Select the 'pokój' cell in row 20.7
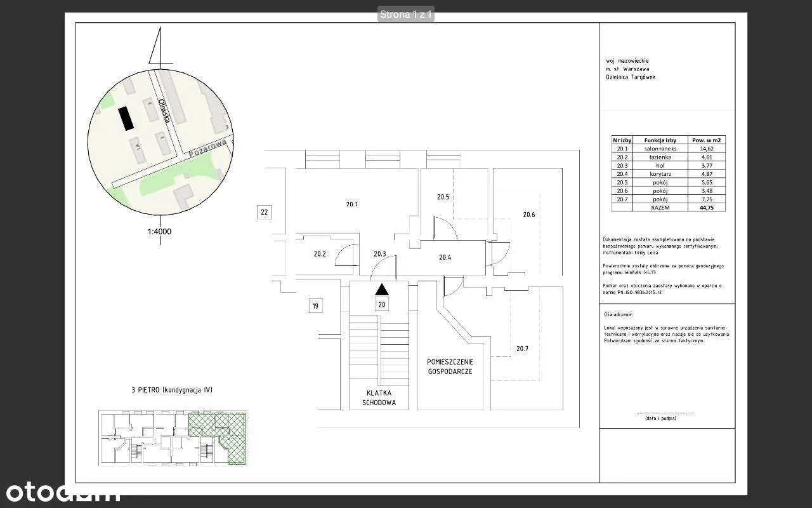 (x=660, y=199)
